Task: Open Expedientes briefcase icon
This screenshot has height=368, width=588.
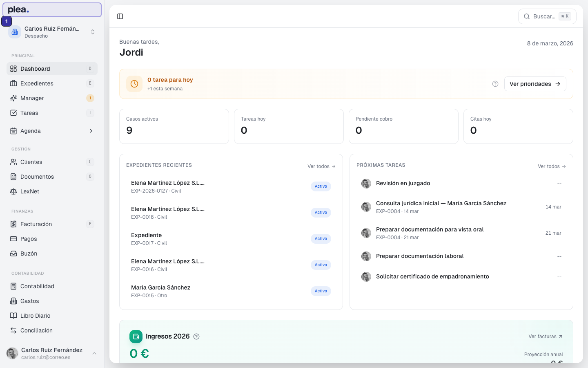Action: (13, 83)
